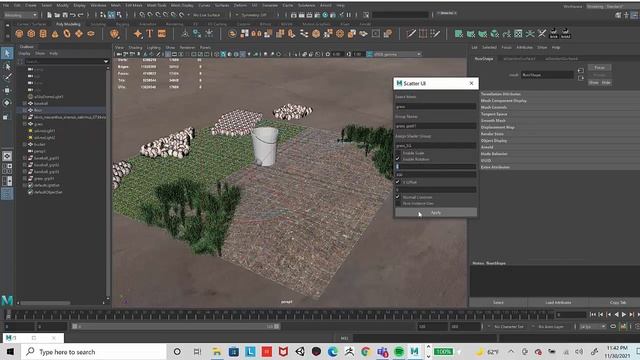Create a polygon plane from the shelf
The image size is (640, 360).
(x=79, y=34)
